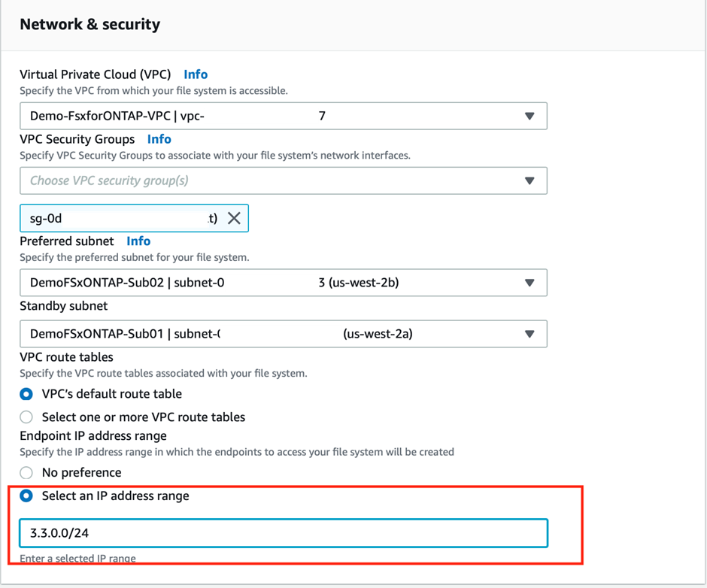The width and height of the screenshot is (707, 588).
Task: Select 'No preference' for endpoint IP range
Action: point(26,472)
